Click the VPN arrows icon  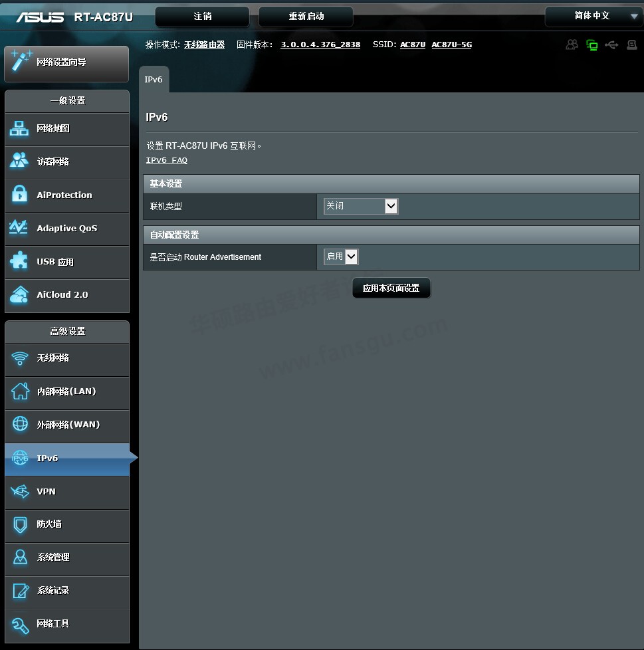coord(20,491)
